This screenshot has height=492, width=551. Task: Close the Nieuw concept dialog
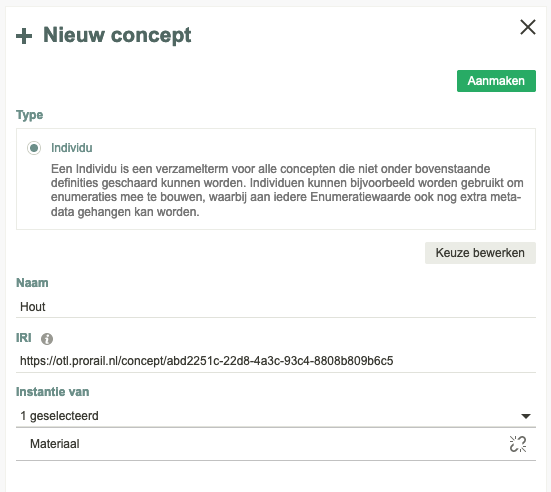527,27
